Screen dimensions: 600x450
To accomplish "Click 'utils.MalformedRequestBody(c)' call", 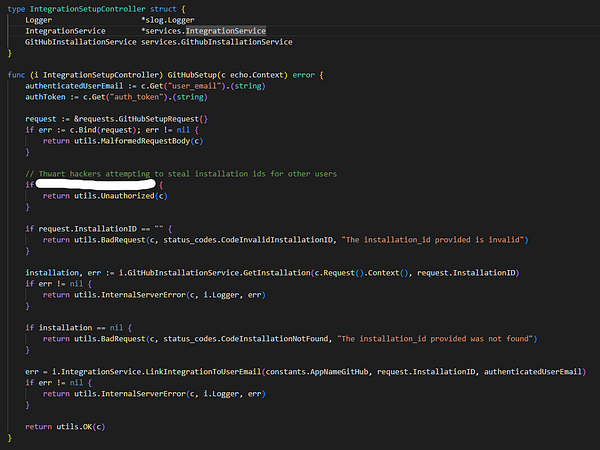I will pos(139,141).
